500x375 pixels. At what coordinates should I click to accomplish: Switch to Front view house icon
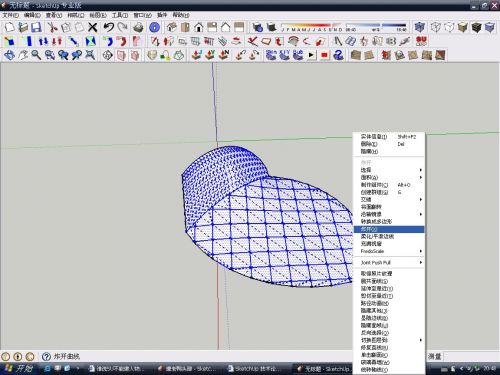(x=199, y=27)
